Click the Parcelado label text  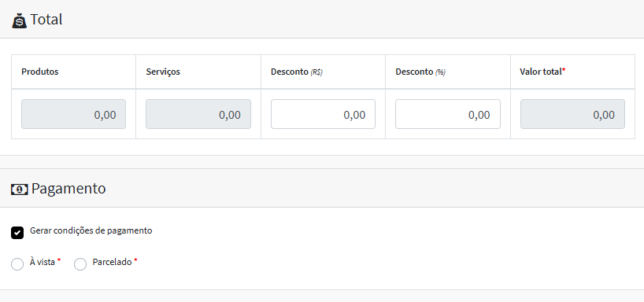point(112,262)
